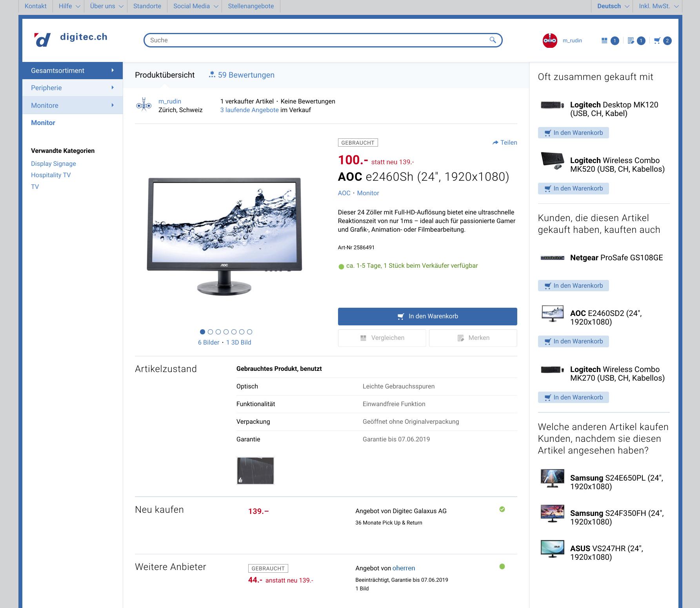Select the sixth image carousel dot

[242, 332]
